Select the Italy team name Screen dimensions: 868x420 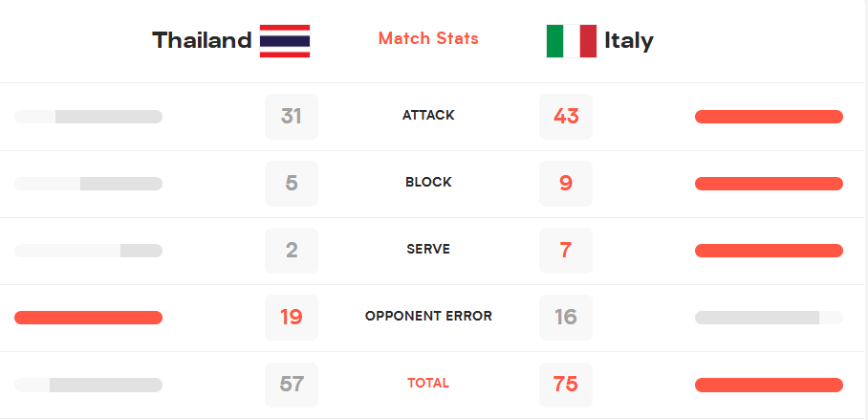[x=629, y=40]
